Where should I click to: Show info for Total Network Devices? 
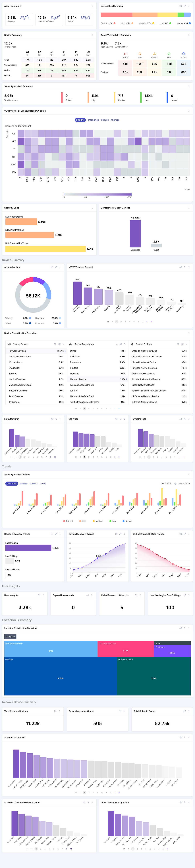click(x=55, y=711)
